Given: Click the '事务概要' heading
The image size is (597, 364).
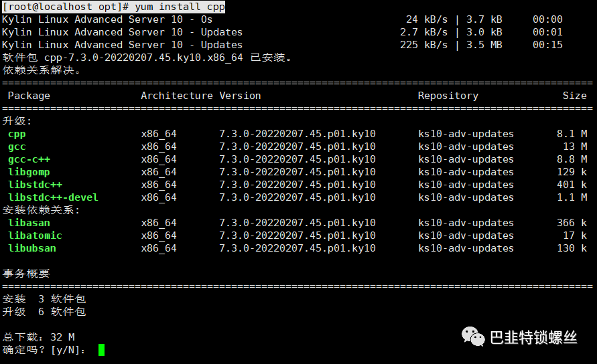Looking at the screenshot, I should (x=26, y=274).
